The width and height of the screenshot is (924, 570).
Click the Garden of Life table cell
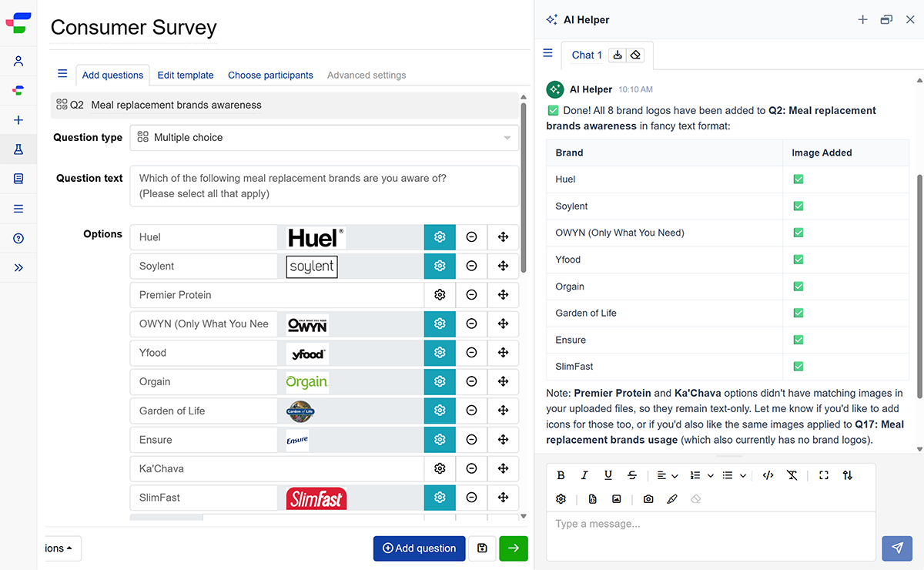point(665,313)
